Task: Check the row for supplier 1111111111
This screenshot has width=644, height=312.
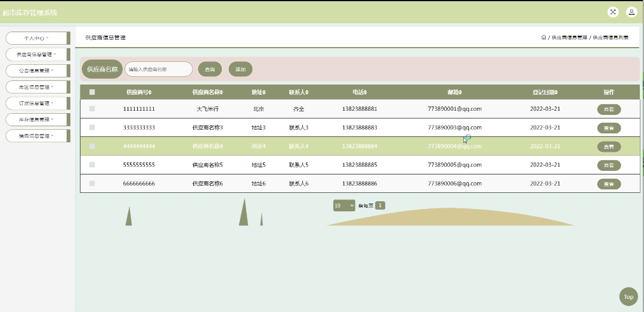Action: coord(92,108)
